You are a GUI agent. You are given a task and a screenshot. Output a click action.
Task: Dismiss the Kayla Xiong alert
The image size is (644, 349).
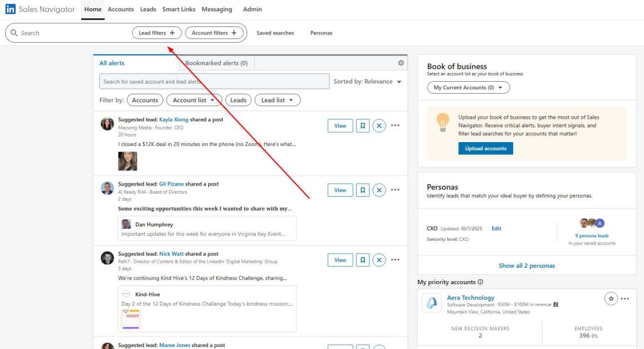click(379, 126)
